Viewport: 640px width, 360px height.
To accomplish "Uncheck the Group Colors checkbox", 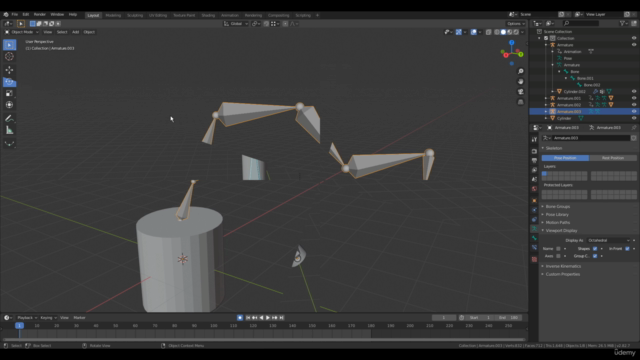I will point(595,256).
